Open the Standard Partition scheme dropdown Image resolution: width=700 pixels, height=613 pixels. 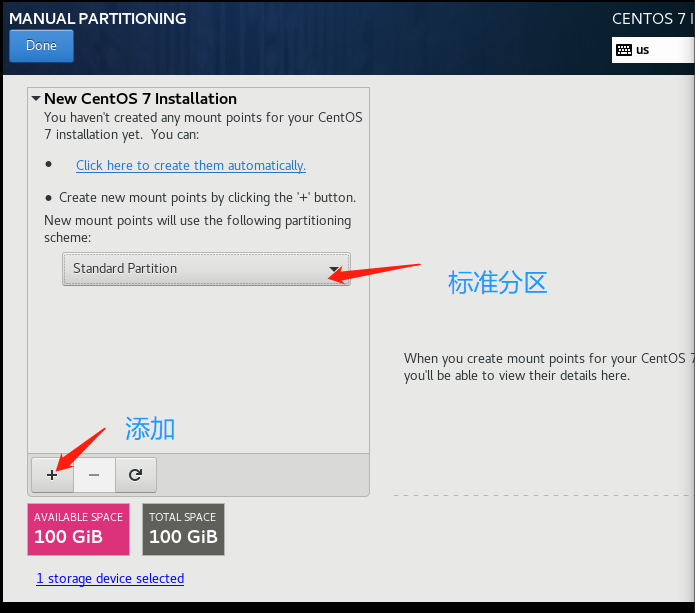[x=206, y=269]
